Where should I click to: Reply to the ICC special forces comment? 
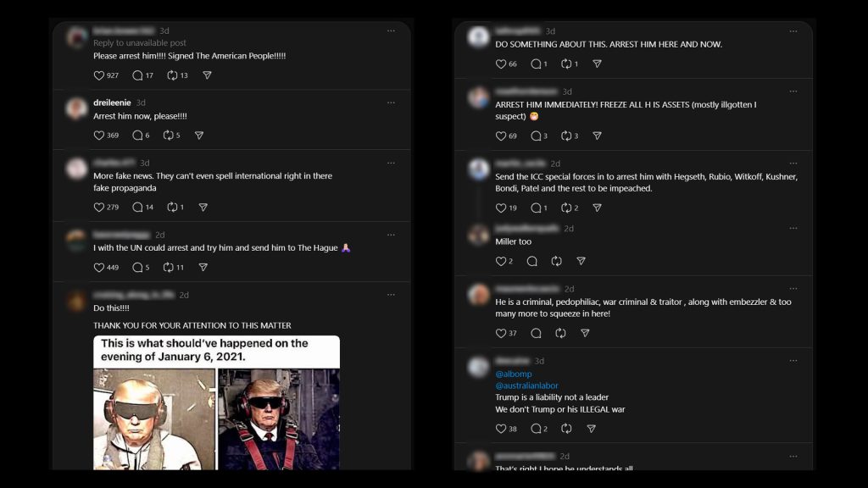[x=535, y=208]
